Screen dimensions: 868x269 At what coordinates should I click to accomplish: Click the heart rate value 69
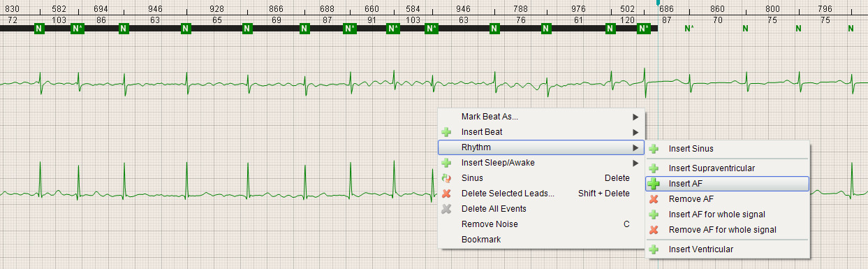[277, 20]
